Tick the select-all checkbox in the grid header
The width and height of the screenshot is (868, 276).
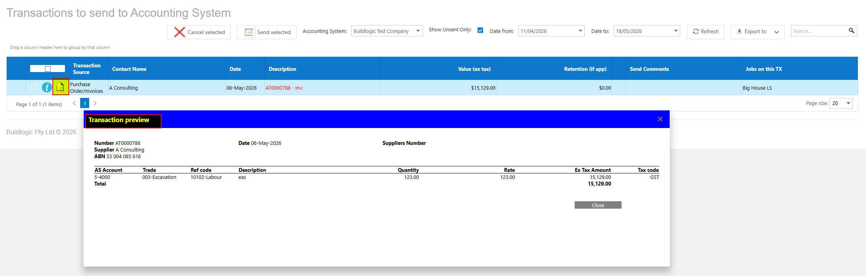point(48,69)
